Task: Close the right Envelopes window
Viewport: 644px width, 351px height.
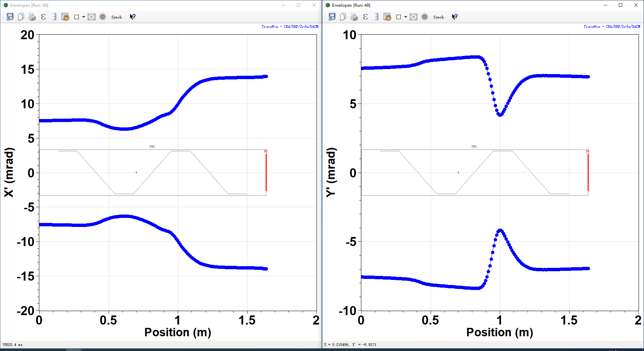Action: [x=636, y=5]
